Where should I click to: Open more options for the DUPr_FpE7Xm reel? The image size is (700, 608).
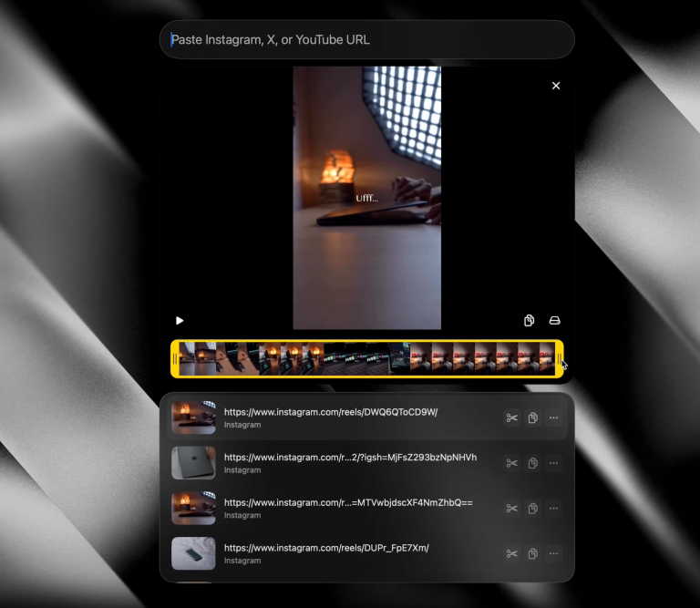click(553, 554)
